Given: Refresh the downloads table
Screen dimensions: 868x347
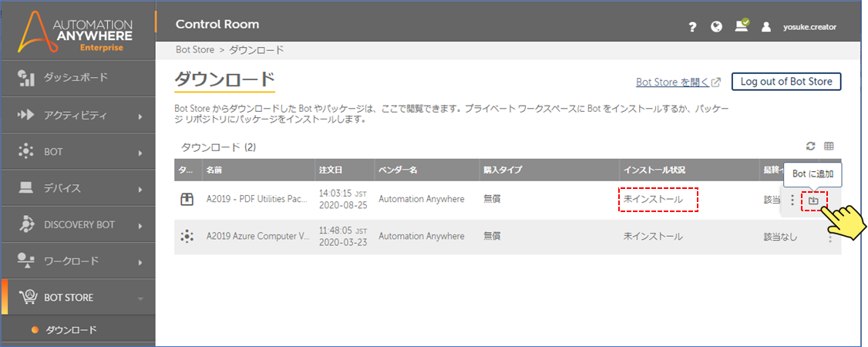Looking at the screenshot, I should (x=810, y=147).
